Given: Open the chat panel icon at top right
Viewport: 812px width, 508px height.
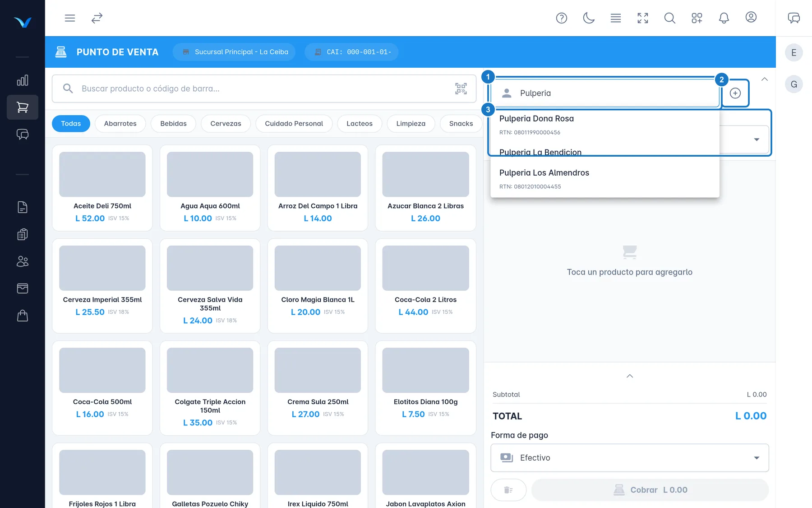Looking at the screenshot, I should [794, 18].
